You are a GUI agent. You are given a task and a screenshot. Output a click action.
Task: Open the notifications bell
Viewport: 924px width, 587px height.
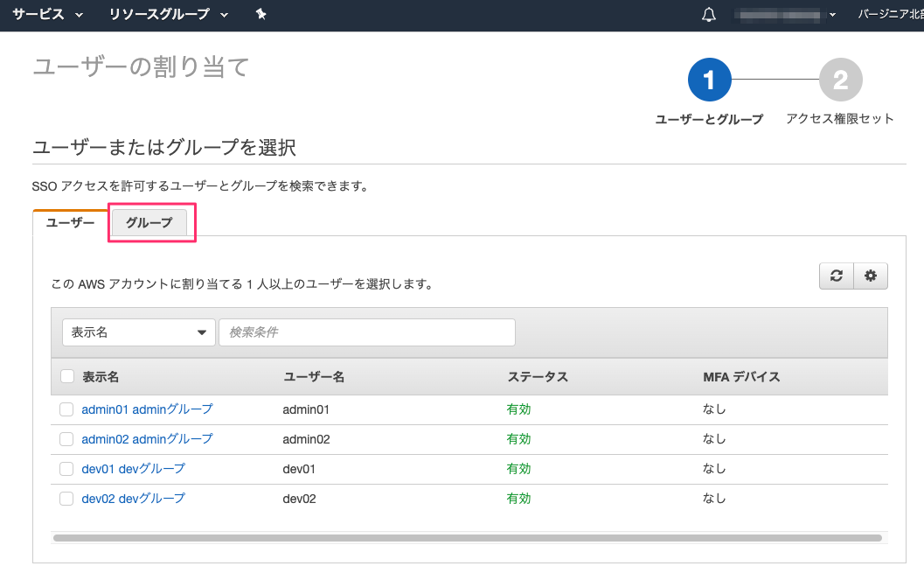(x=709, y=15)
